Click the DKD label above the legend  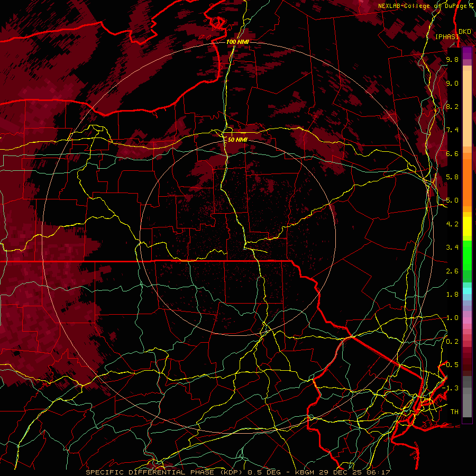tap(465, 31)
